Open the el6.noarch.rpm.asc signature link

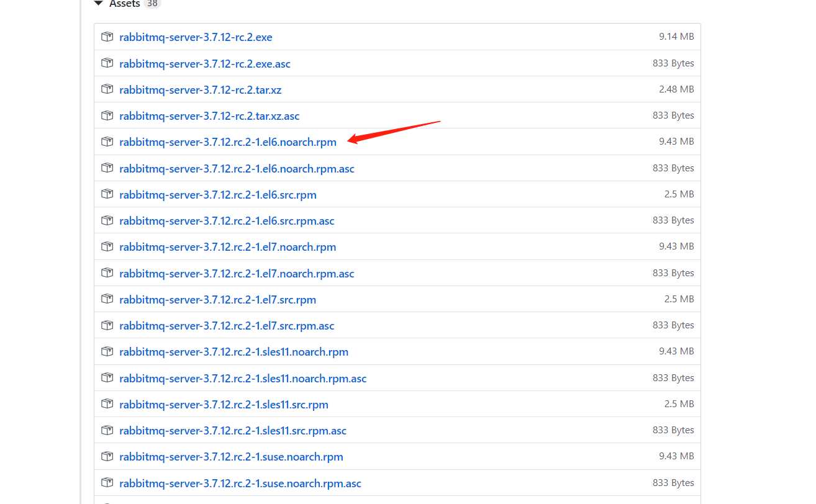coord(237,169)
